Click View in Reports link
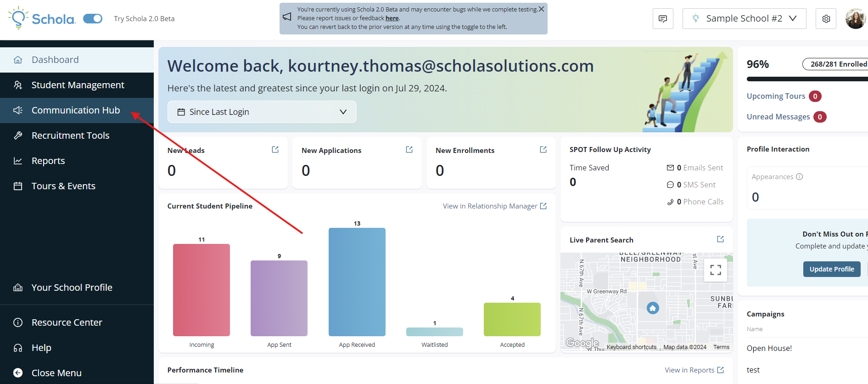 pyautogui.click(x=694, y=370)
